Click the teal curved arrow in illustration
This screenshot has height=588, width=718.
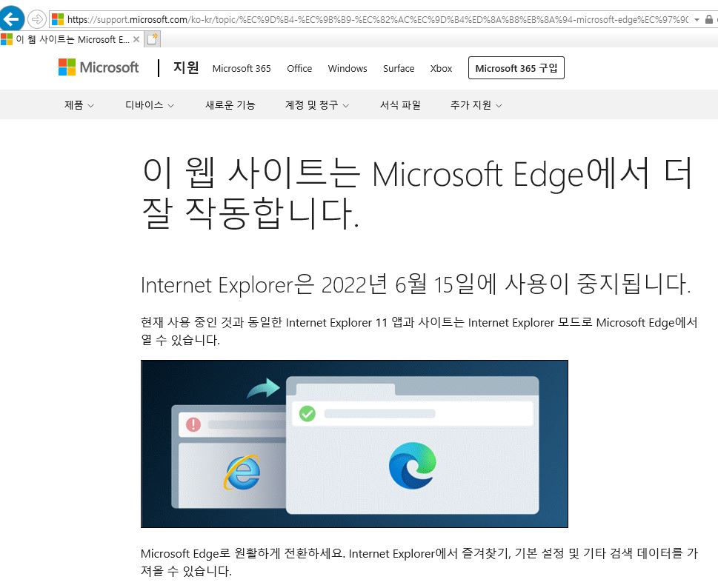(x=263, y=388)
